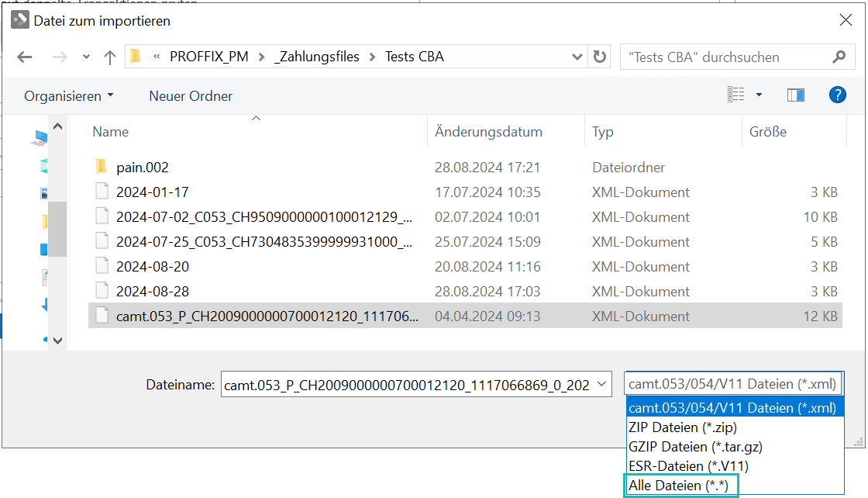Navigate to PROFFIX_PM in the breadcrumb
Screen dimensions: 868x498
[208, 57]
